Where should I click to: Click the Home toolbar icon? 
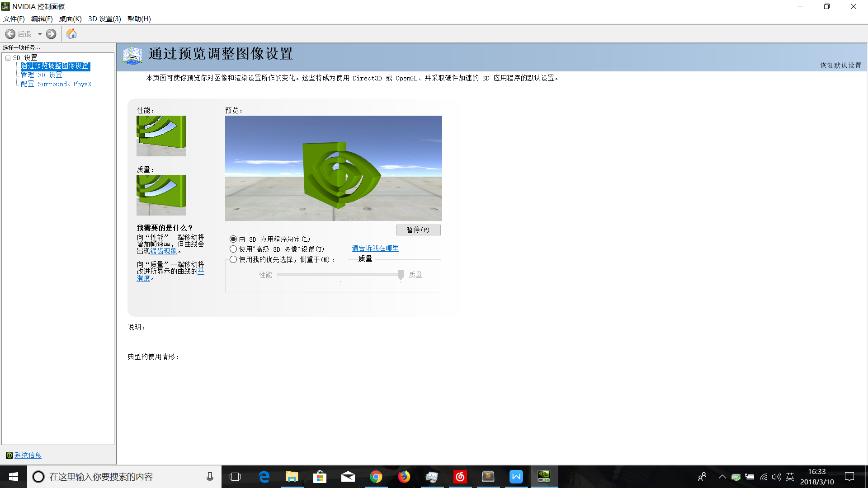pyautogui.click(x=71, y=34)
